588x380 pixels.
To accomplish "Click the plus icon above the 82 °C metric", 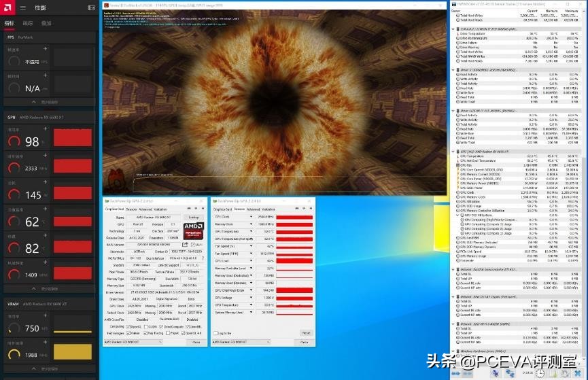I will pos(46,236).
